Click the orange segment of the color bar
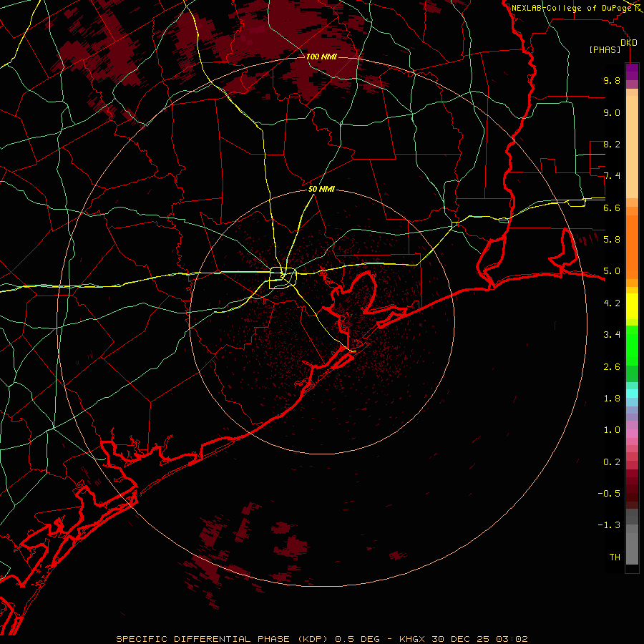The height and width of the screenshot is (644, 644). pyautogui.click(x=632, y=247)
